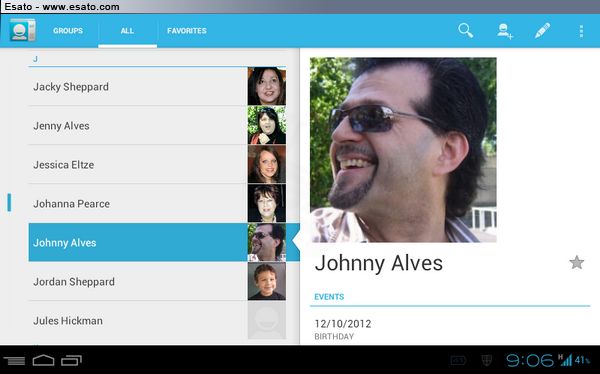Toggle the favorite star for Johnny Alves

point(576,263)
